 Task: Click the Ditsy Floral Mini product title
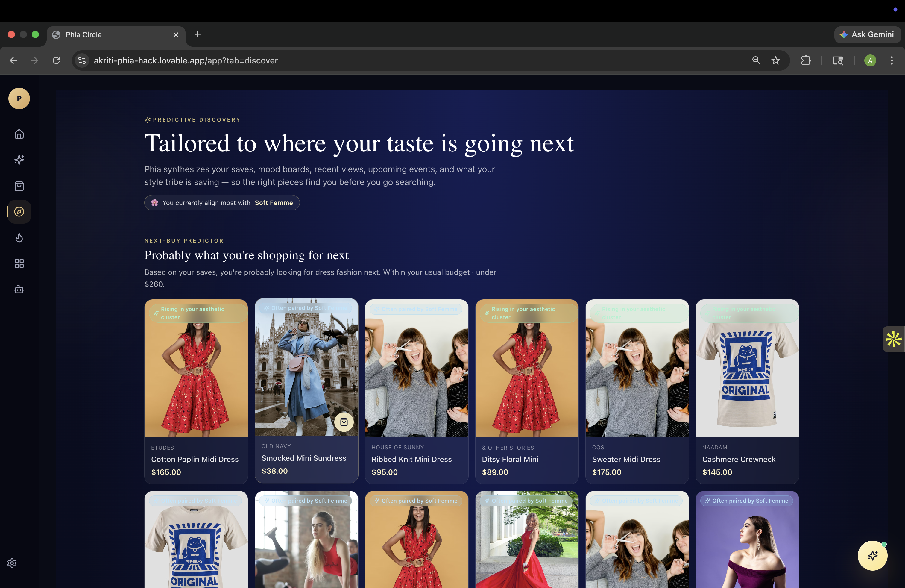pyautogui.click(x=510, y=459)
